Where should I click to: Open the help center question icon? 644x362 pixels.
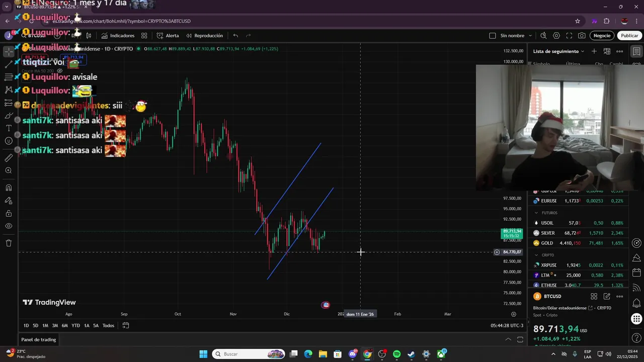click(x=636, y=338)
